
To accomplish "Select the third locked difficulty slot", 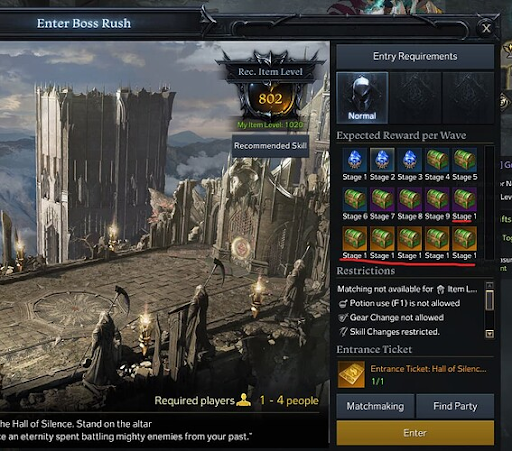I will pyautogui.click(x=468, y=98).
